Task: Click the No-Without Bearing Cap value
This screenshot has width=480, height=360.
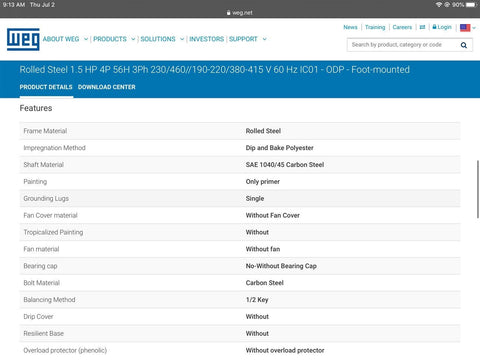Action: click(x=281, y=266)
